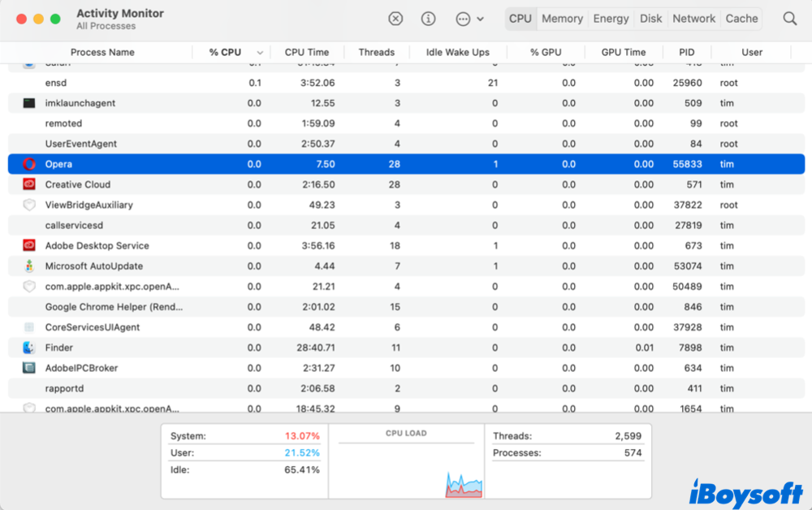Open the process info inspector icon
Viewport: 812px width, 510px height.
click(428, 19)
